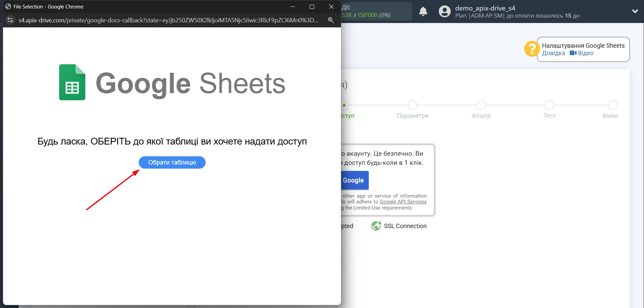The width and height of the screenshot is (644, 308).
Task: Click the yellow question mark help icon
Action: [x=531, y=49]
